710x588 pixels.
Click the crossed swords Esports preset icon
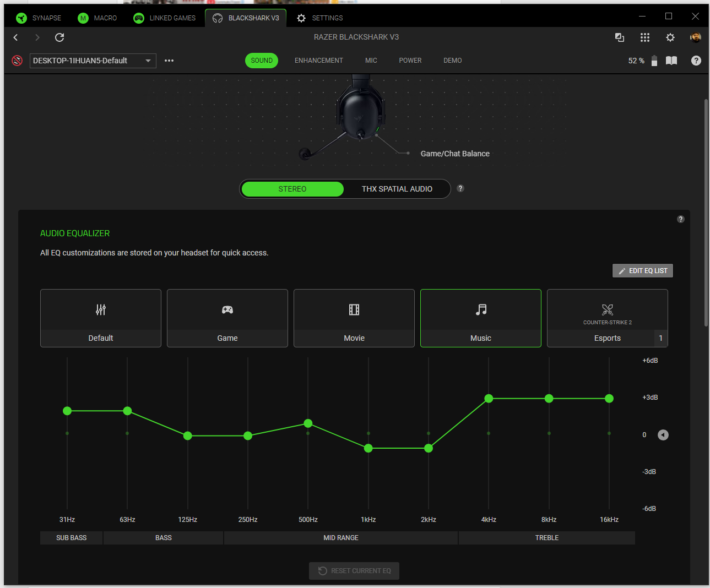click(x=608, y=309)
